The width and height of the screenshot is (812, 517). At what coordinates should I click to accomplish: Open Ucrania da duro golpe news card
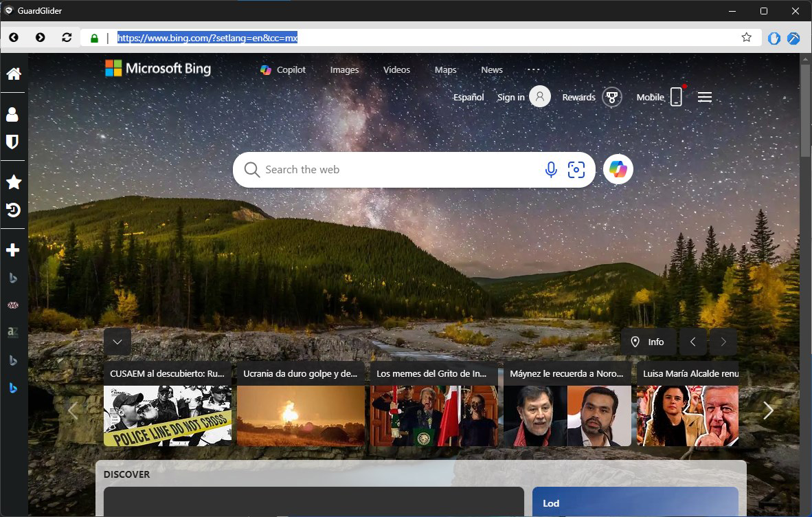pyautogui.click(x=300, y=404)
